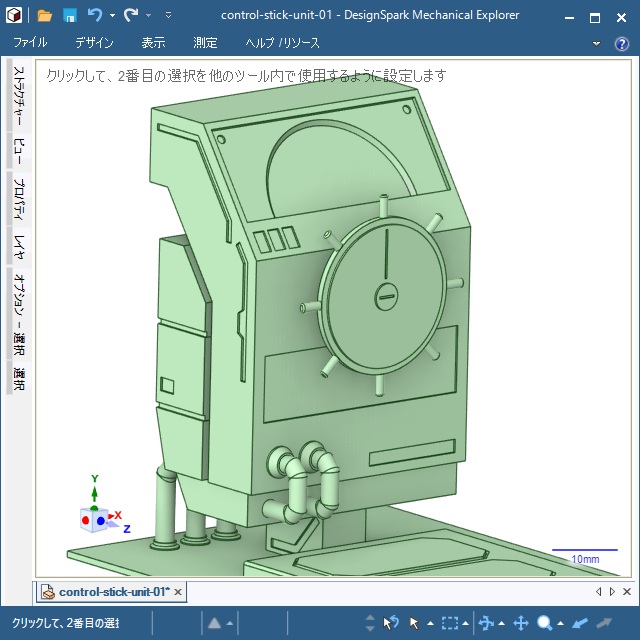Screen dimensions: 640x640
Task: Expand the Customize Quick Access Toolbar arrow
Action: pos(168,16)
